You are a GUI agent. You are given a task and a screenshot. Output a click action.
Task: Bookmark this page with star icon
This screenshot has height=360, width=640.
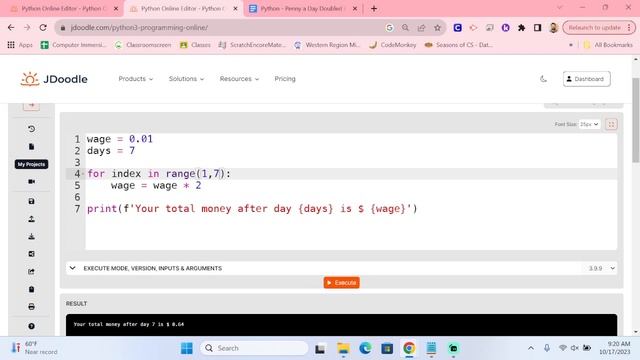coord(438,28)
